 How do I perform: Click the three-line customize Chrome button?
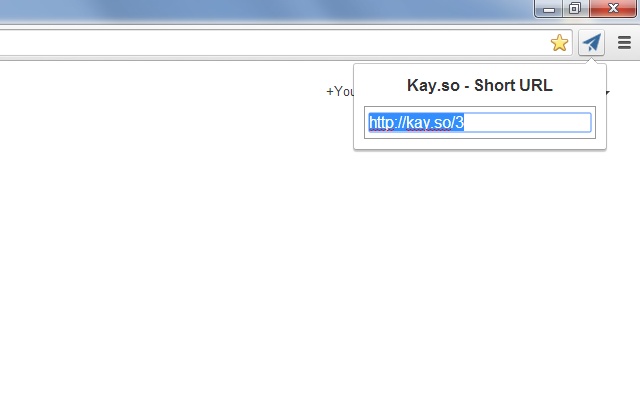[x=624, y=42]
